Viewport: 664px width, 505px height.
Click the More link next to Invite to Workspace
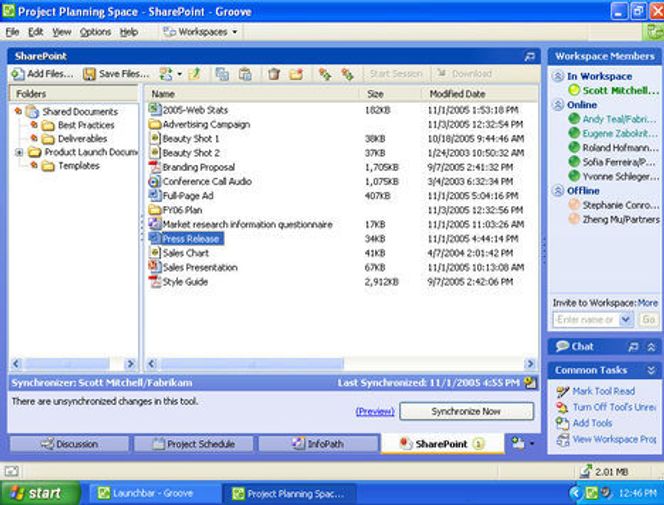(647, 303)
